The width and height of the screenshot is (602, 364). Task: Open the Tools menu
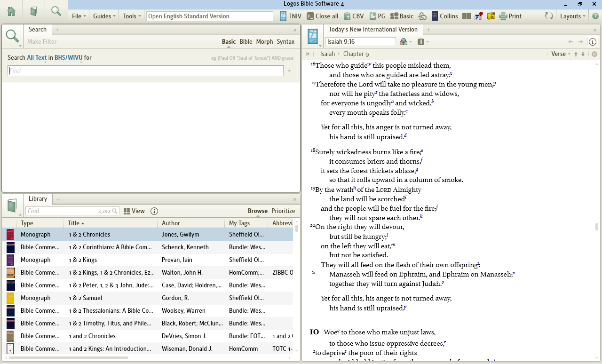pos(132,16)
